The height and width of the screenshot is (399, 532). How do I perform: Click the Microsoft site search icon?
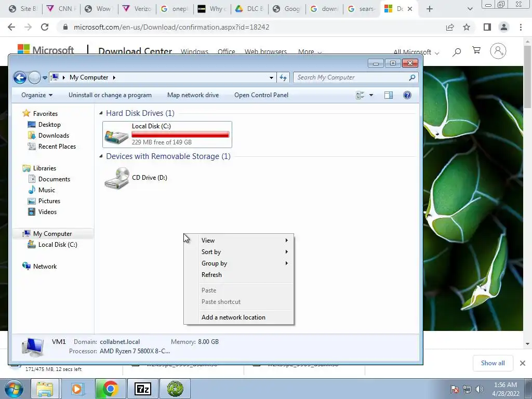click(x=457, y=51)
